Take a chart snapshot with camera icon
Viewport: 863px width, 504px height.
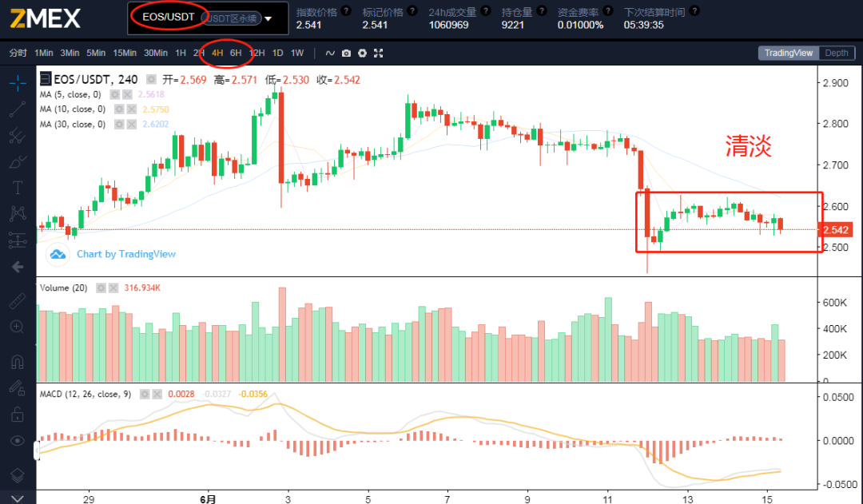pyautogui.click(x=346, y=53)
